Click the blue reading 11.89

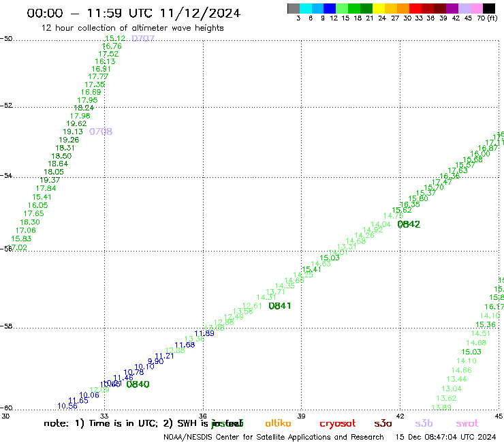coord(204,333)
